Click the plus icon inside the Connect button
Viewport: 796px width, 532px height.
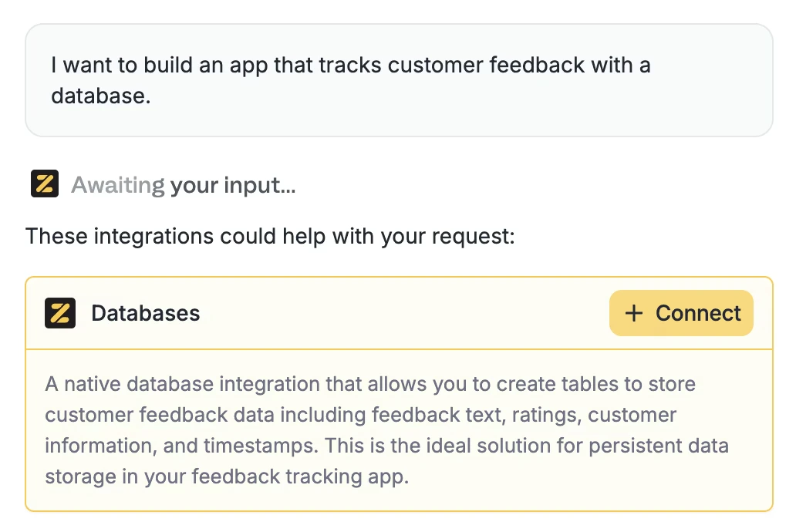click(x=634, y=313)
